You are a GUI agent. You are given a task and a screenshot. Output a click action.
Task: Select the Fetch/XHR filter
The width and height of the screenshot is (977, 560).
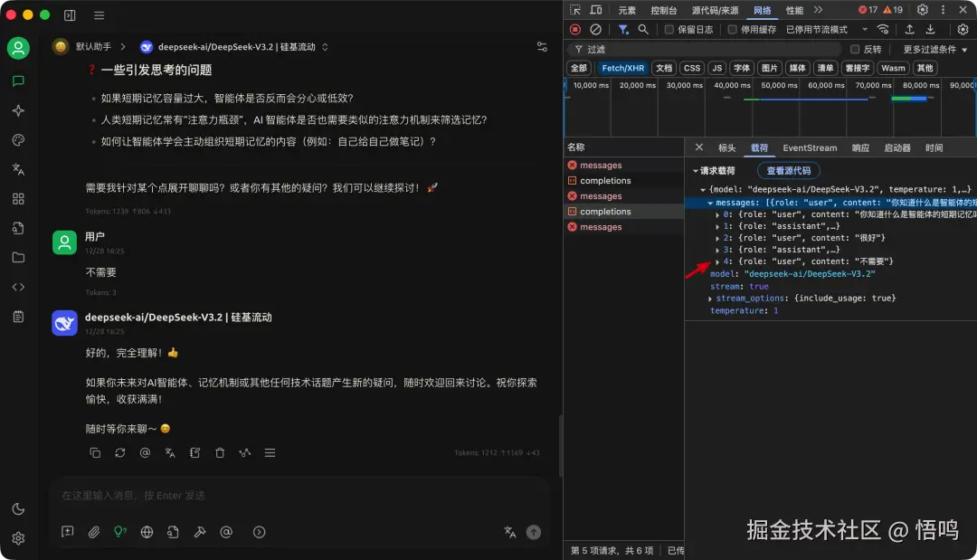tap(622, 68)
